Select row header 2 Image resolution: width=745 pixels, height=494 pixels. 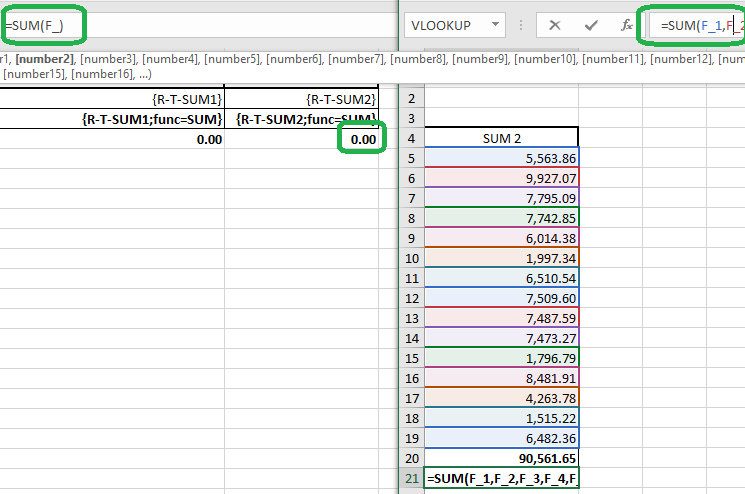[x=411, y=99]
